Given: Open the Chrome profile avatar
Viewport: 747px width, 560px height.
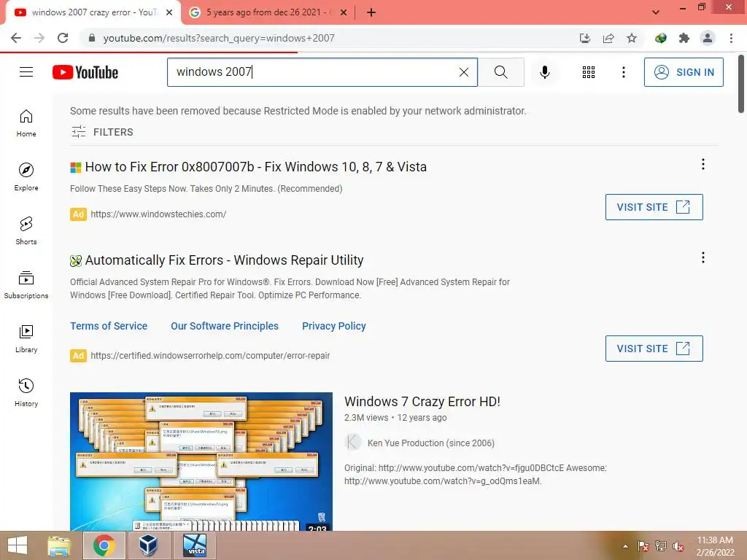Looking at the screenshot, I should tap(708, 38).
